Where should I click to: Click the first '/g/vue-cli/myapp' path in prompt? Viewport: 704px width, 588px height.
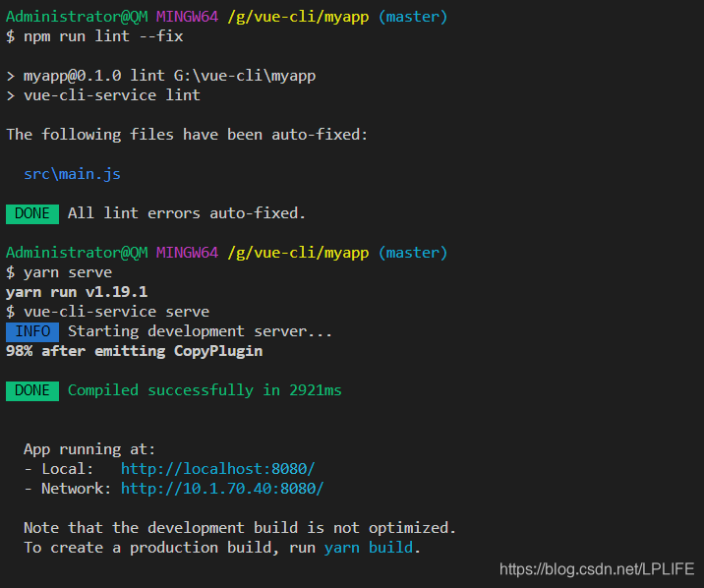[x=298, y=17]
